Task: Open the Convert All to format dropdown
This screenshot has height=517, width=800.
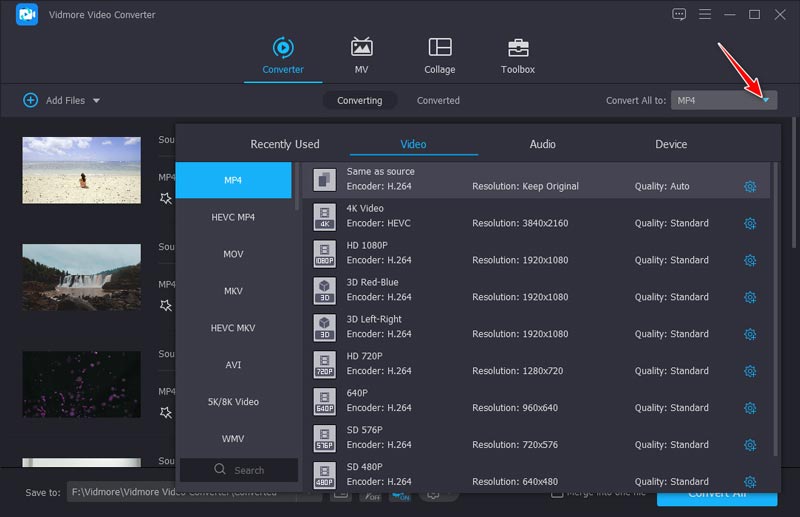Action: pos(765,100)
